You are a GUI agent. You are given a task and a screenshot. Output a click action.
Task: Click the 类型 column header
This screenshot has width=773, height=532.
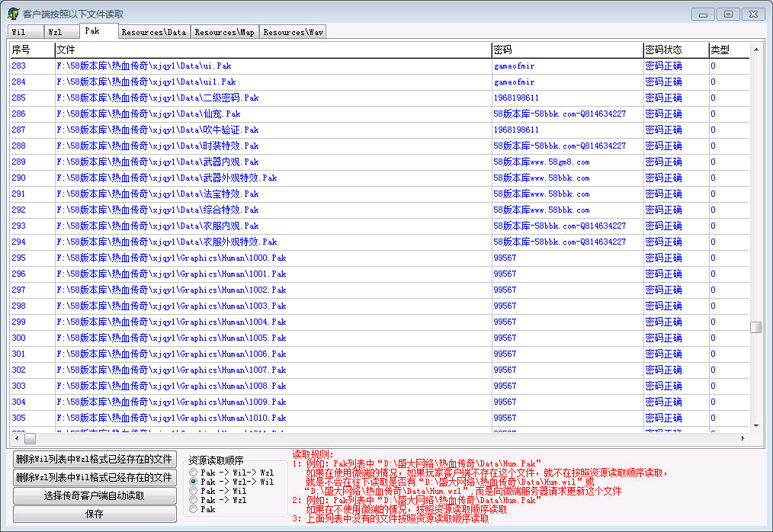(x=729, y=50)
